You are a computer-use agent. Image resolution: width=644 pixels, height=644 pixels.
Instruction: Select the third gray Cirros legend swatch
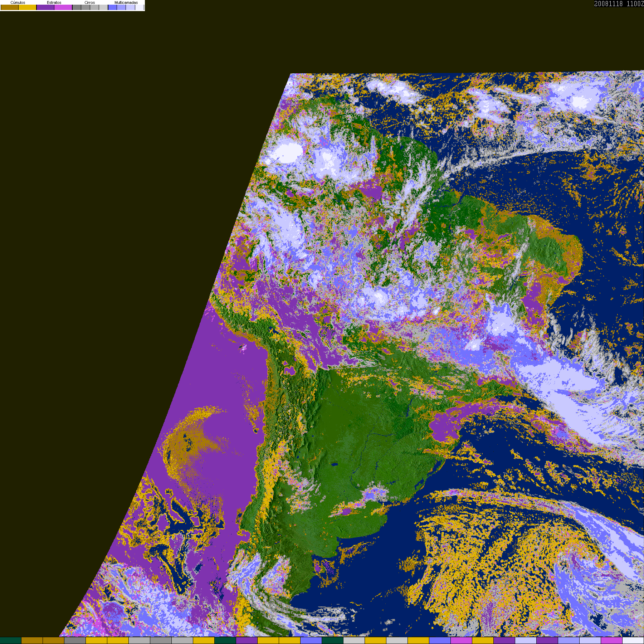pos(95,8)
